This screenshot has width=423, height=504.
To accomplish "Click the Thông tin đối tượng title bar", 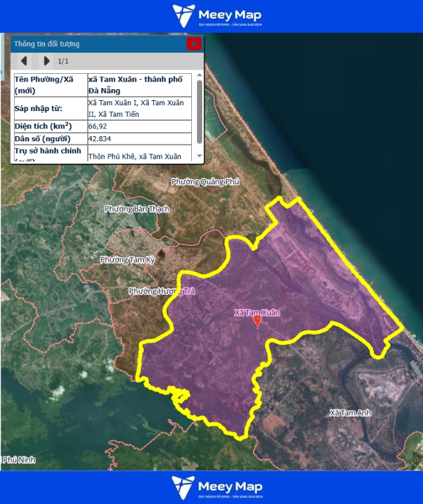I will point(96,44).
